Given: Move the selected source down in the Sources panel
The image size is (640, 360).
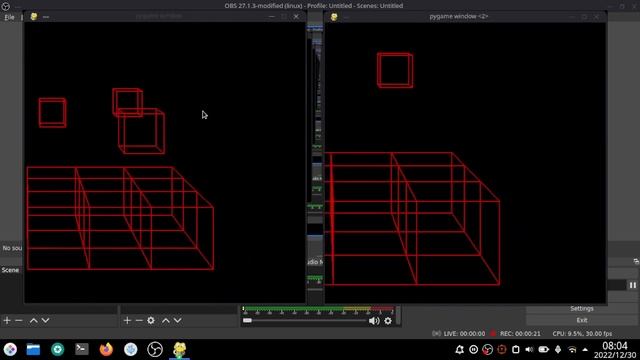Looking at the screenshot, I should [178, 321].
